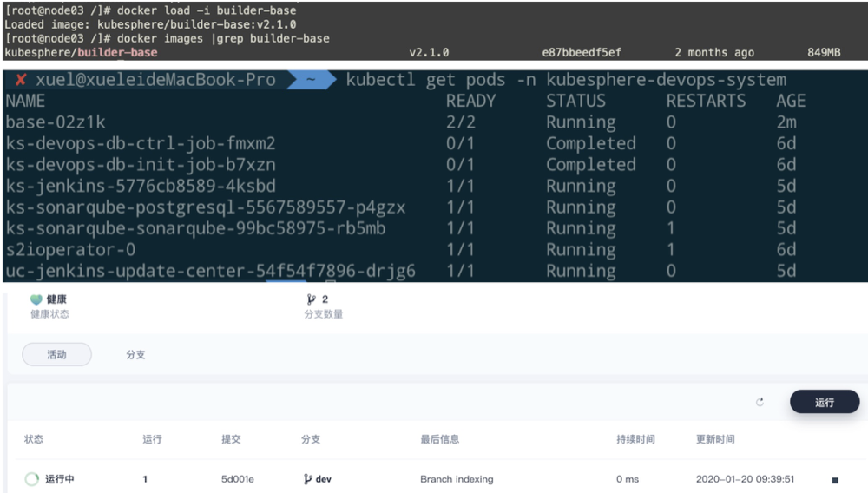Click the green heart health icon

[36, 299]
